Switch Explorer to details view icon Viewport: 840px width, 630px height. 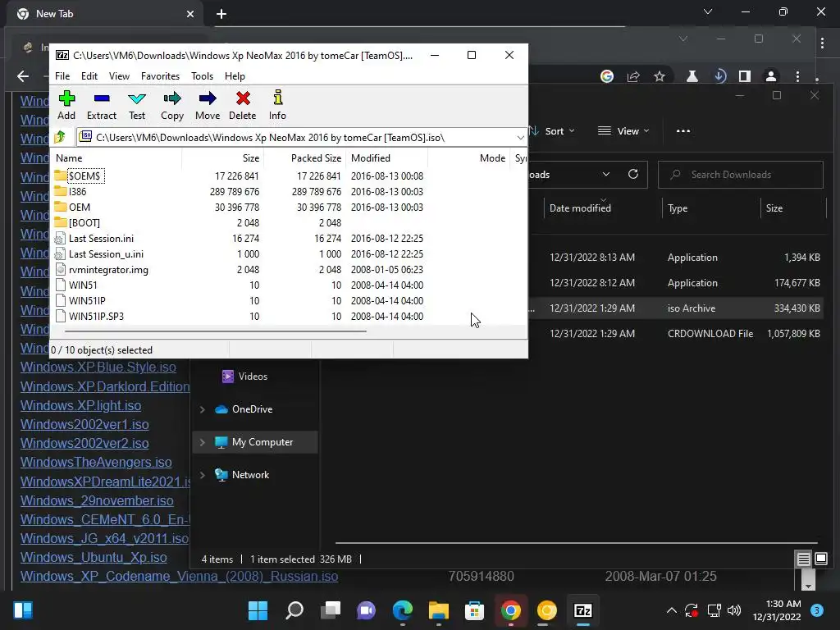click(x=803, y=559)
